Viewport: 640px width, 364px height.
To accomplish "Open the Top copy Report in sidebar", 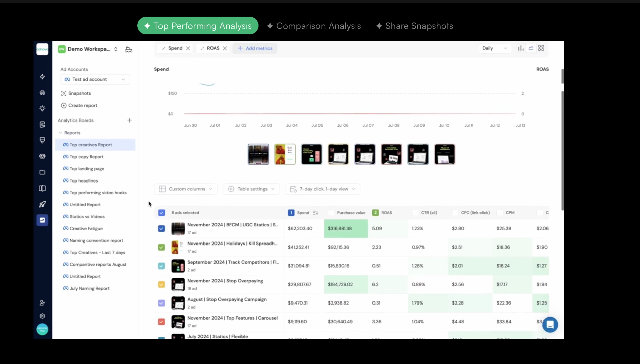I will tap(86, 156).
